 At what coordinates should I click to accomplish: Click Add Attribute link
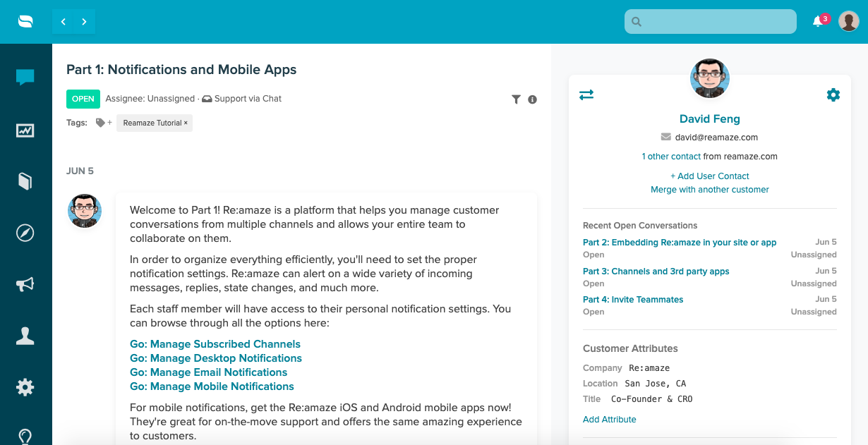610,420
